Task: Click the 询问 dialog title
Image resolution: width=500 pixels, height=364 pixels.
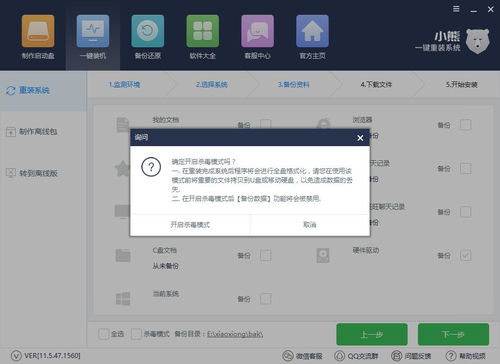Action: 141,137
